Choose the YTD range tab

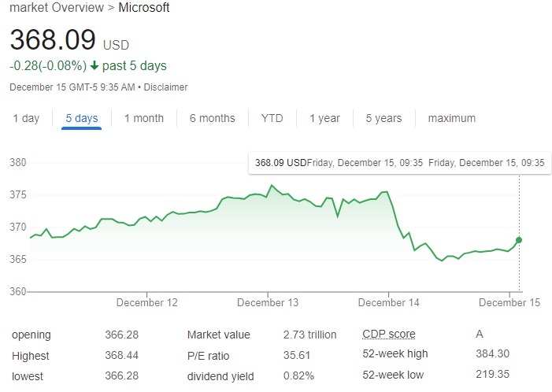(272, 118)
